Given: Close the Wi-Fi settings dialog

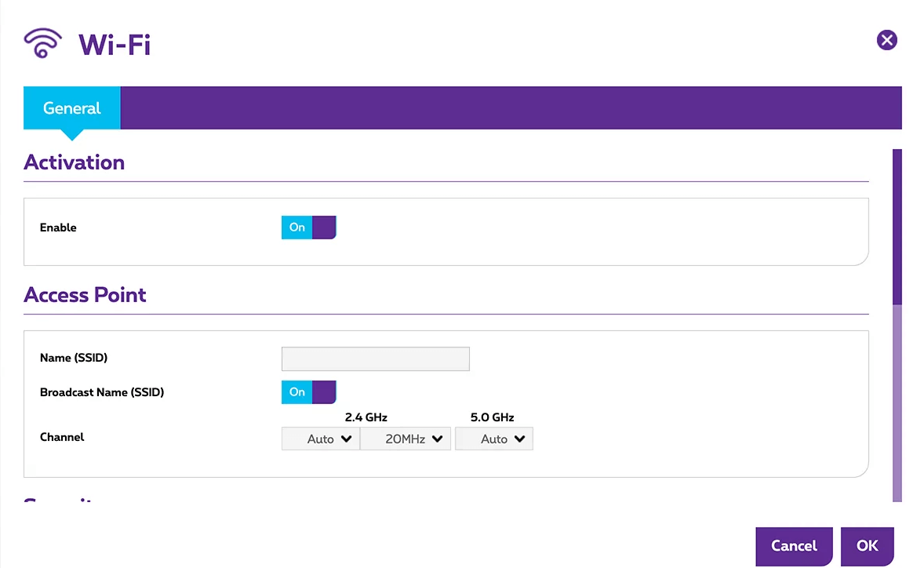Looking at the screenshot, I should coord(886,40).
